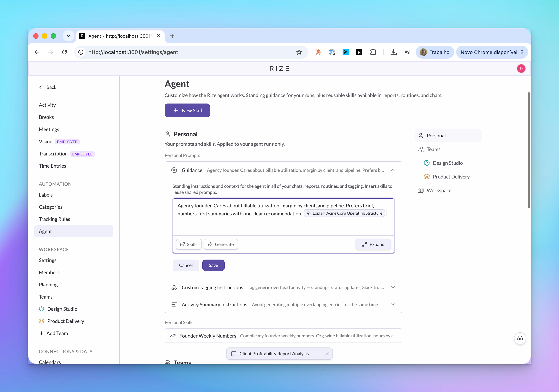Open the orange starburst extension icon
Screen dimensions: 559x392
coord(318,52)
